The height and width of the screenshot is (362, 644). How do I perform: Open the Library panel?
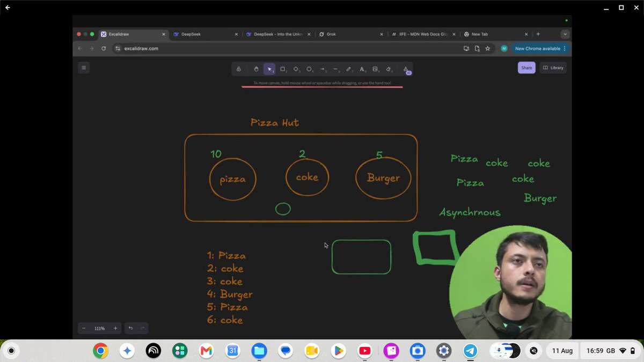point(553,68)
